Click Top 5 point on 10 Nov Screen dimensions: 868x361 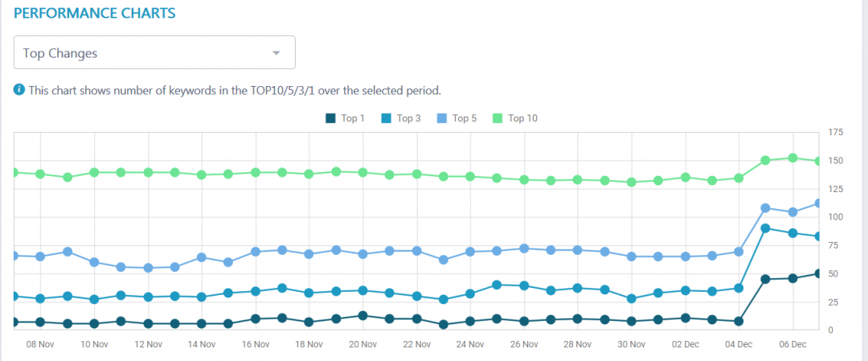click(x=95, y=262)
